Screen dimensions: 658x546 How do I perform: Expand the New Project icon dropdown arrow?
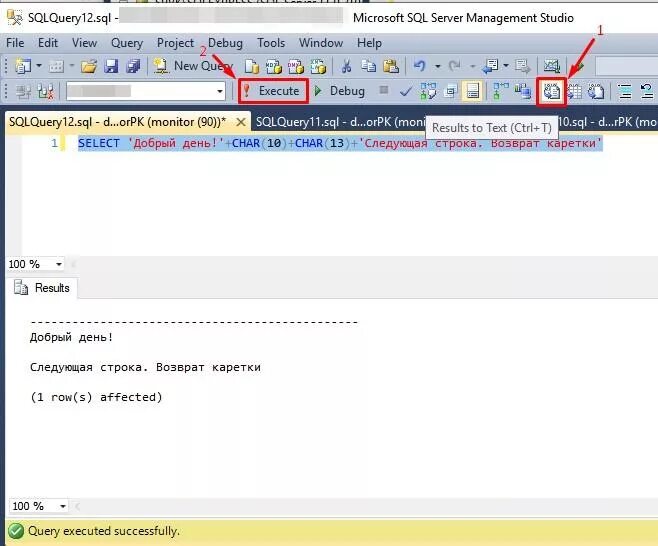tap(39, 66)
